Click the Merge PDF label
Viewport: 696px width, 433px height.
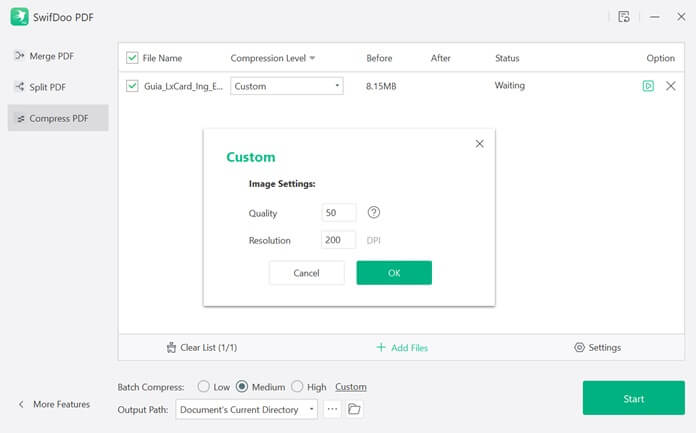[x=52, y=56]
